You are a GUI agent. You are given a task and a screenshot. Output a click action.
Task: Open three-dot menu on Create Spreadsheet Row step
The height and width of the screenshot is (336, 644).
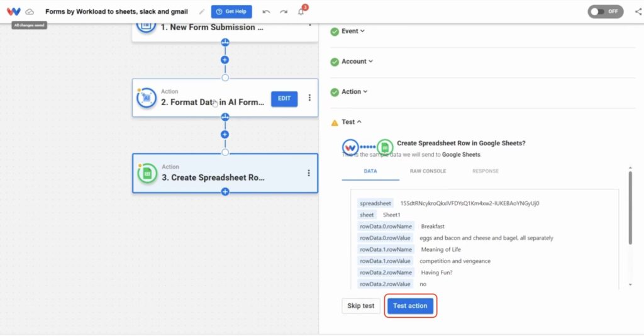click(309, 173)
